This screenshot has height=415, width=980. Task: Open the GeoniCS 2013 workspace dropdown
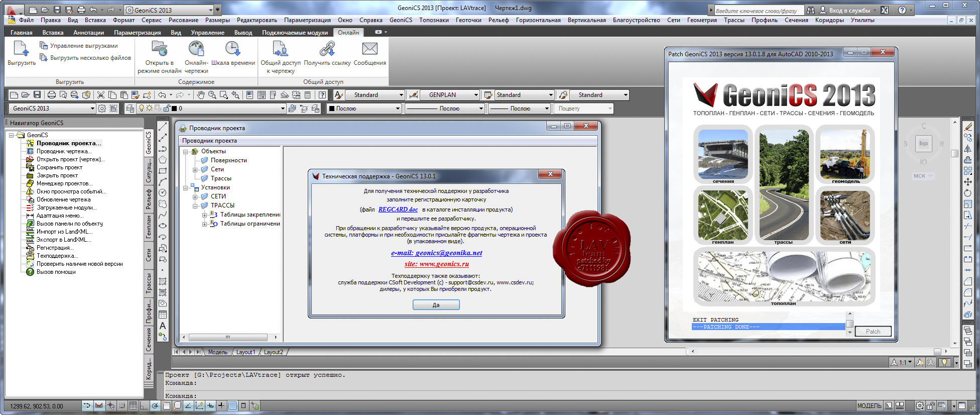pyautogui.click(x=92, y=109)
